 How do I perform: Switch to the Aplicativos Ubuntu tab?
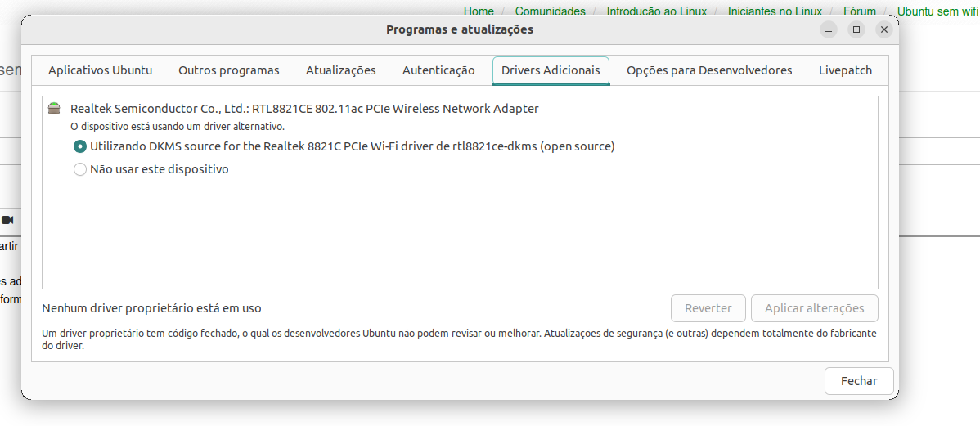pyautogui.click(x=100, y=70)
